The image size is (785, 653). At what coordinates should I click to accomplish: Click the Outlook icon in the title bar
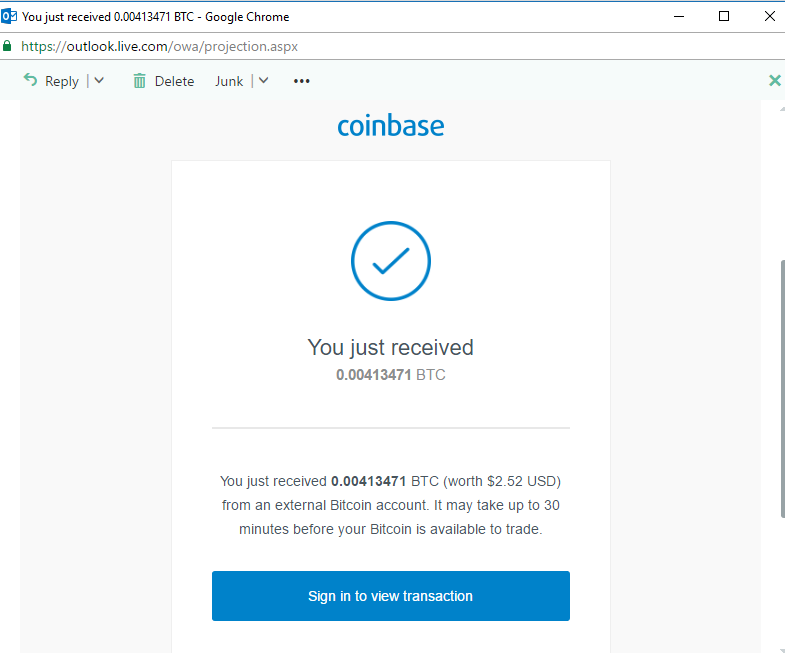[x=9, y=16]
